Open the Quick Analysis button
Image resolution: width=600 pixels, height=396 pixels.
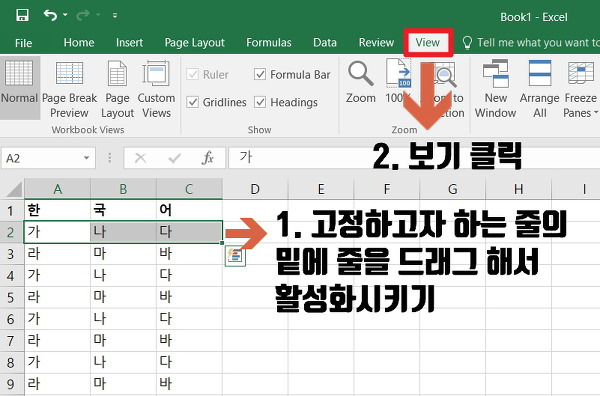[x=235, y=256]
